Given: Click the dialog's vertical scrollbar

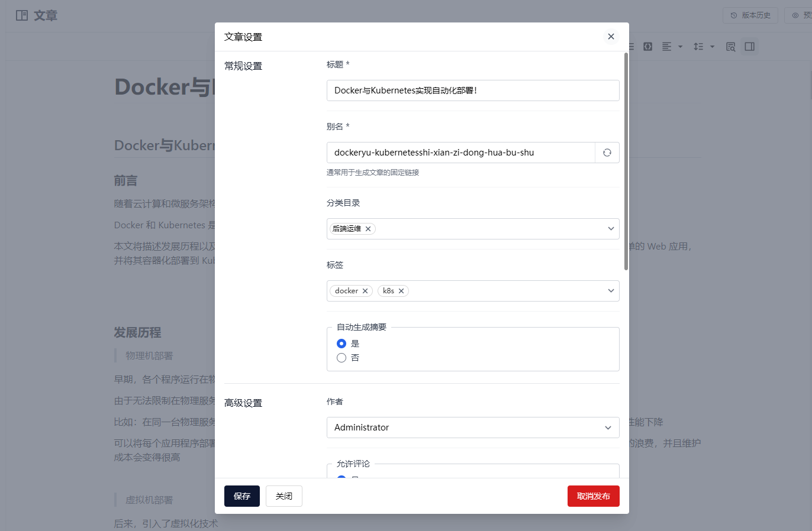Looking at the screenshot, I should (x=626, y=161).
